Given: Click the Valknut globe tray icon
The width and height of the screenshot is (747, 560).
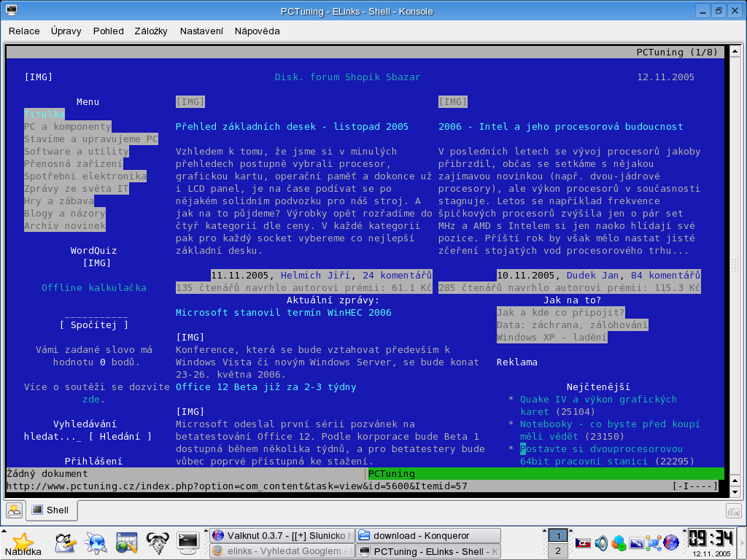Looking at the screenshot, I should tap(671, 542).
